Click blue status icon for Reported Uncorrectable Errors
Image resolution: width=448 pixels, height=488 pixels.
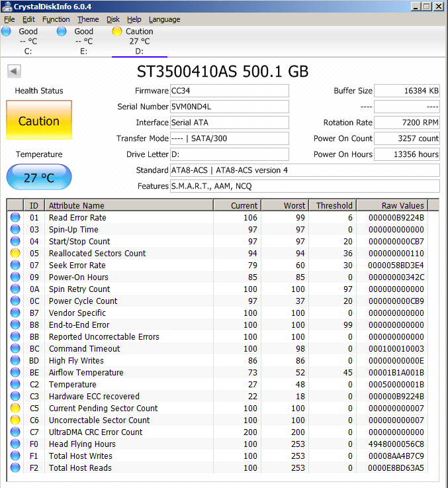point(15,336)
